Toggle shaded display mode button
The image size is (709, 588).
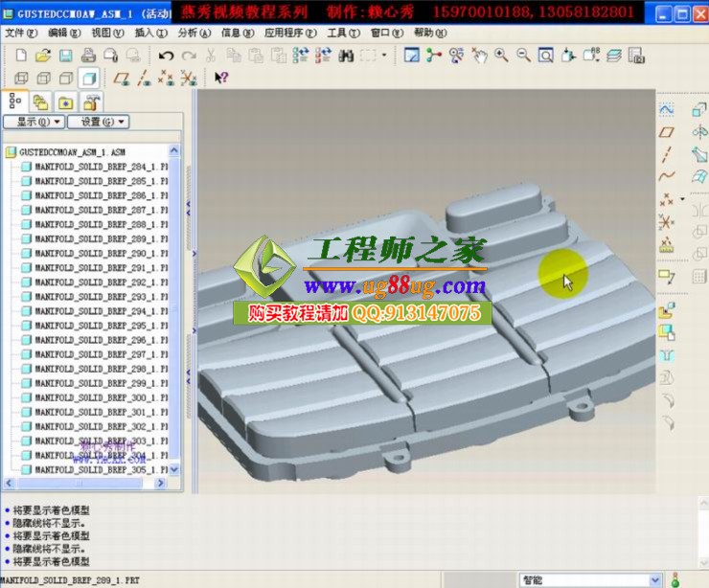(x=89, y=79)
